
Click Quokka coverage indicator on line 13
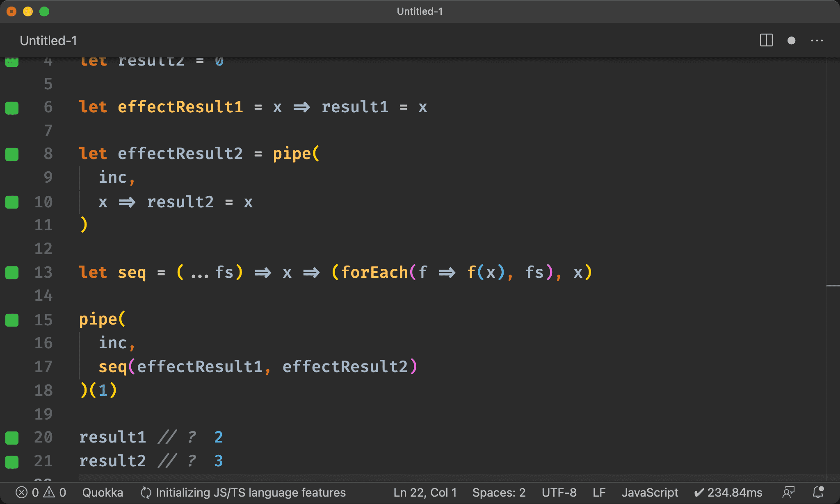(x=12, y=272)
